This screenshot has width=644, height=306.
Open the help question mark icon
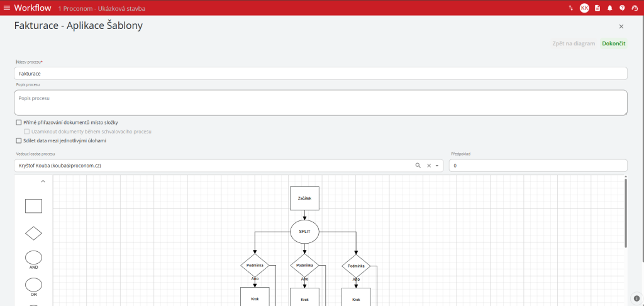click(x=622, y=8)
